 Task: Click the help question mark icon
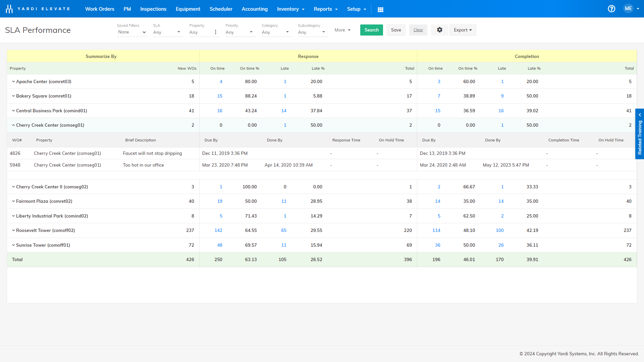[611, 9]
